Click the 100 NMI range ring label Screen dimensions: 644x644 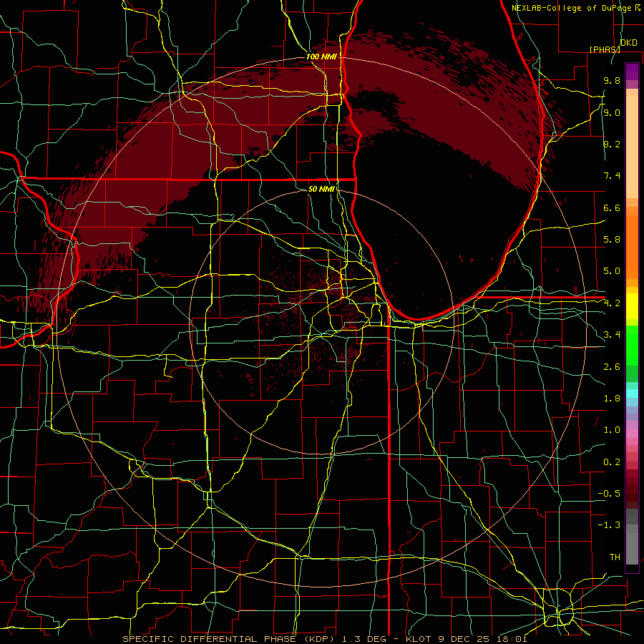coord(321,57)
